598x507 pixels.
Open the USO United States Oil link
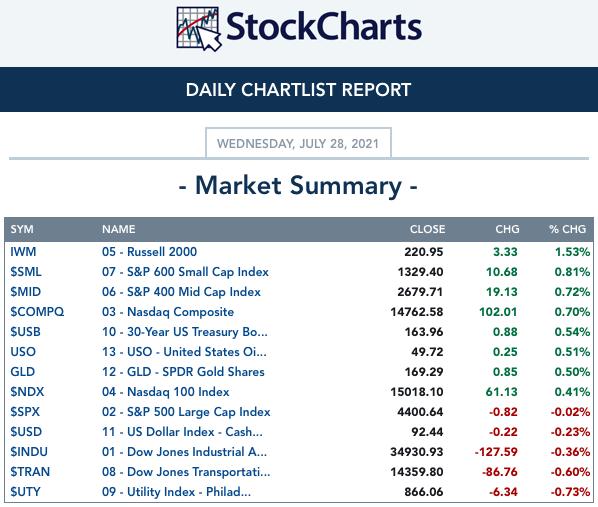tap(184, 352)
